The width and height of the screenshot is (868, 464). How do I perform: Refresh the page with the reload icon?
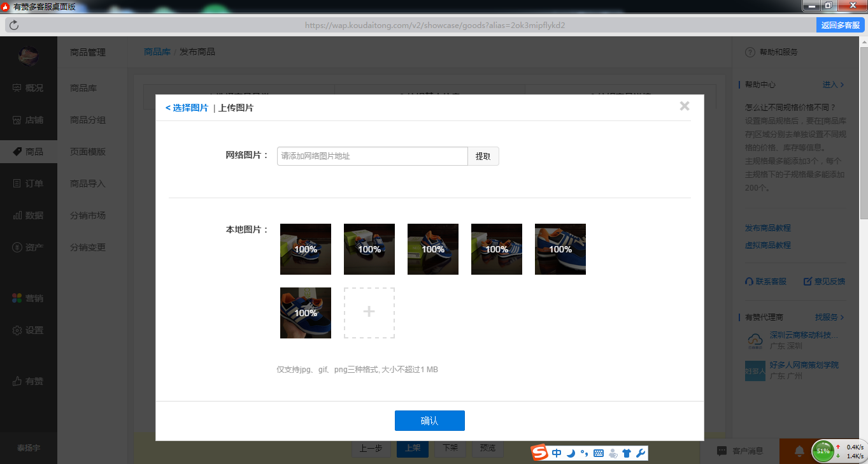tap(14, 25)
